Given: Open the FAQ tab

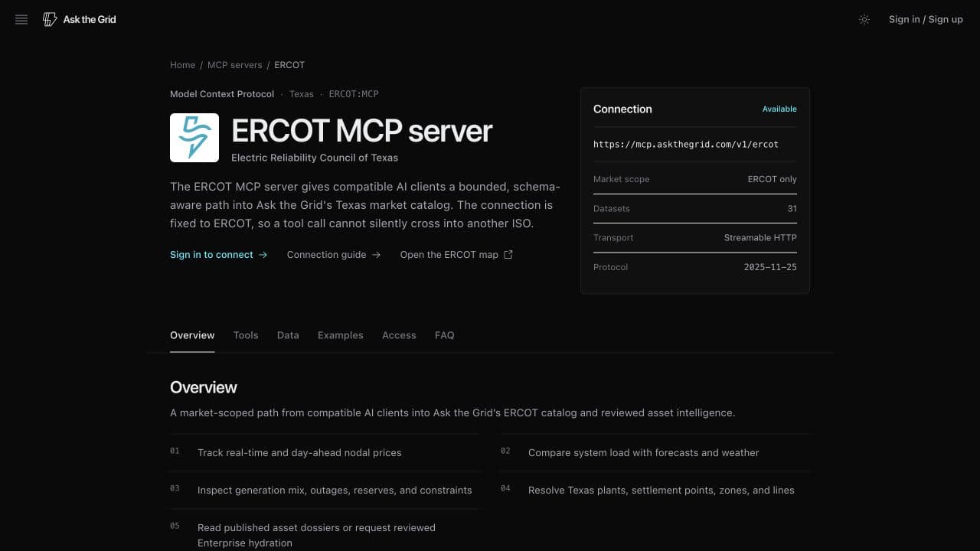Looking at the screenshot, I should point(444,335).
